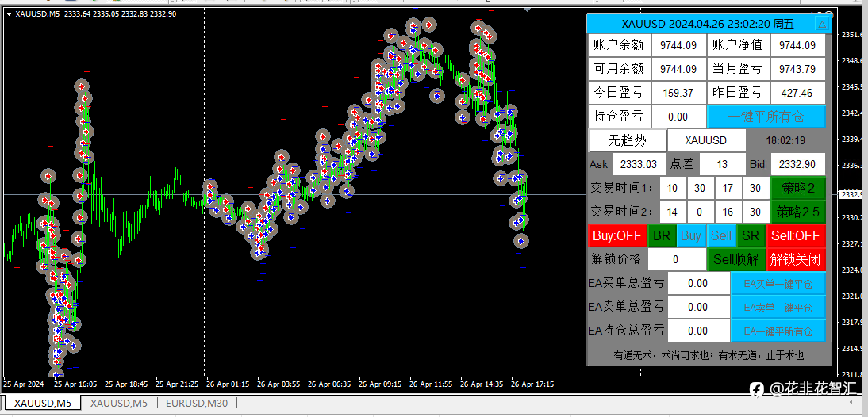Click the 账户余额 value 9744.09
Image resolution: width=868 pixels, height=417 pixels.
coord(678,45)
